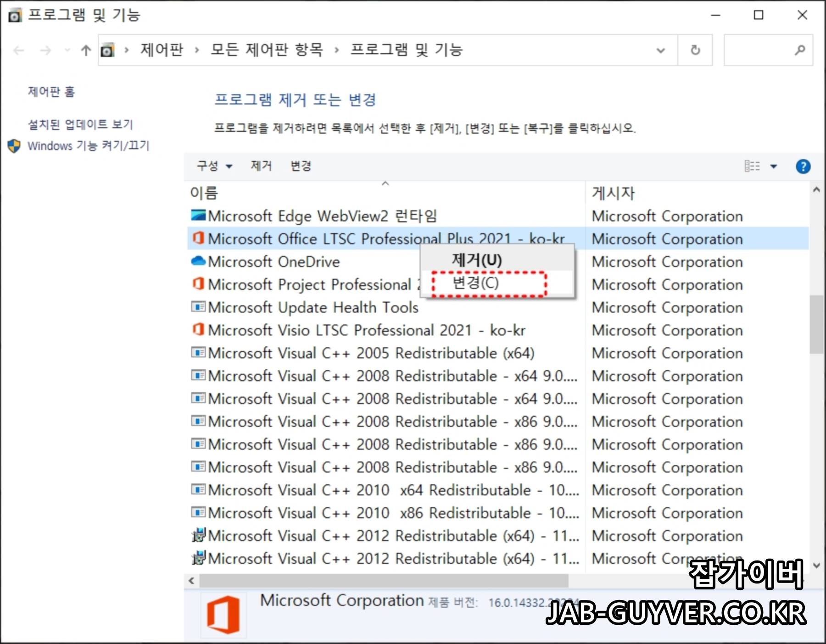The height and width of the screenshot is (644, 826).
Task: Open the 제어판 홈 link
Action: click(x=51, y=92)
